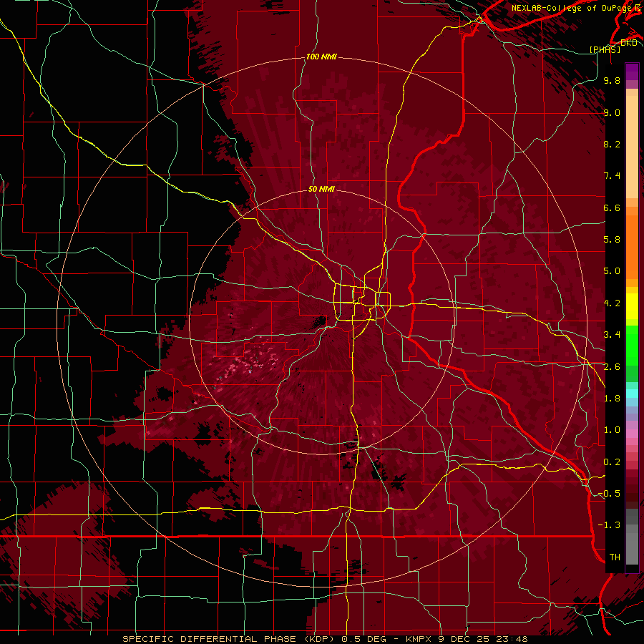Click the 5.8 legend value
This screenshot has height=644, width=644.
pyautogui.click(x=612, y=240)
